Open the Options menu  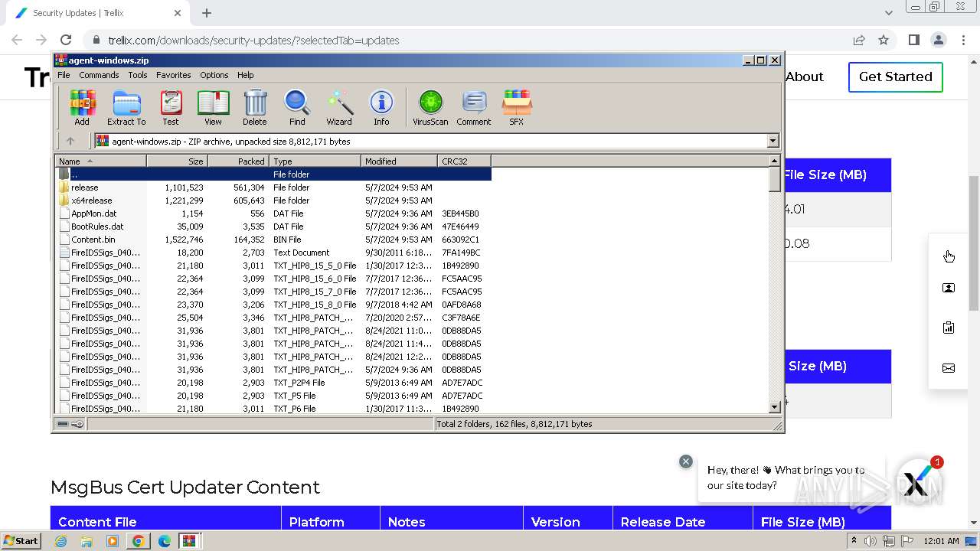point(214,75)
